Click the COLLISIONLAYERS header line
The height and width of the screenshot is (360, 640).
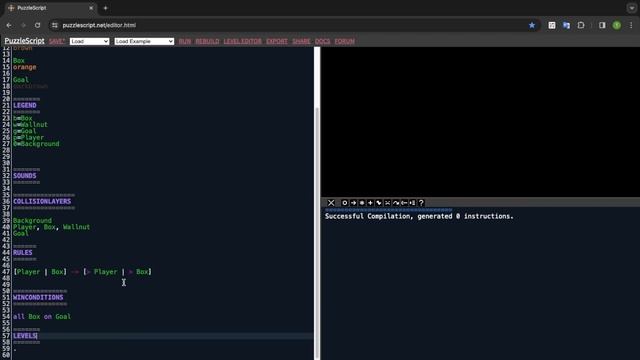pos(42,202)
